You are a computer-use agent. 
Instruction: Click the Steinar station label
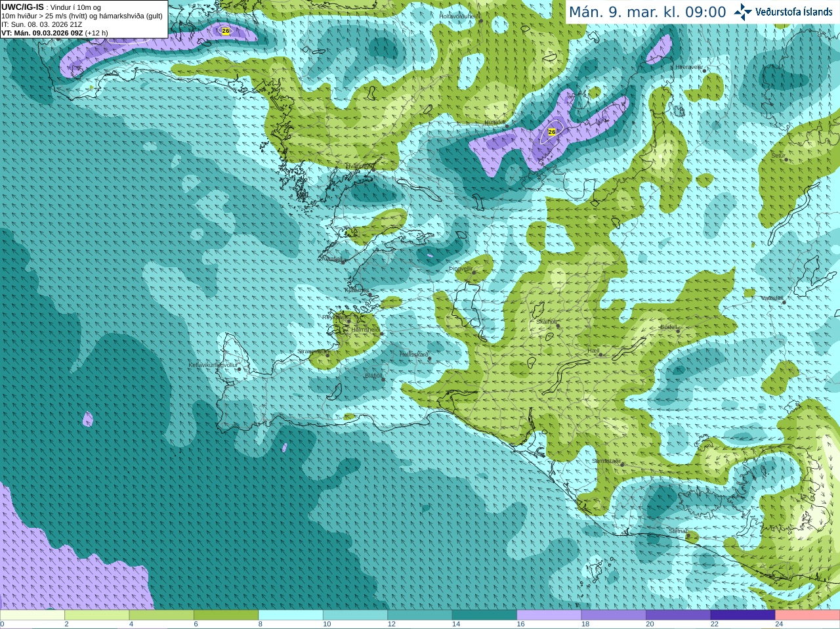pyautogui.click(x=678, y=531)
